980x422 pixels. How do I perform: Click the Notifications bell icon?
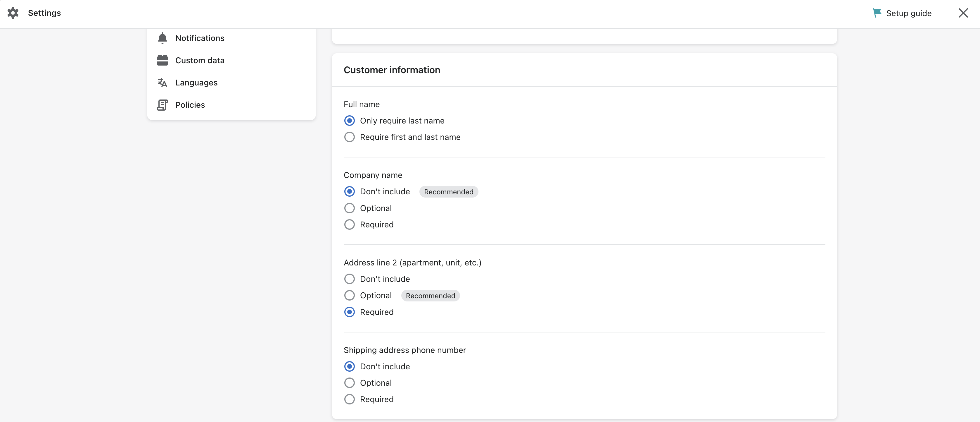[163, 38]
